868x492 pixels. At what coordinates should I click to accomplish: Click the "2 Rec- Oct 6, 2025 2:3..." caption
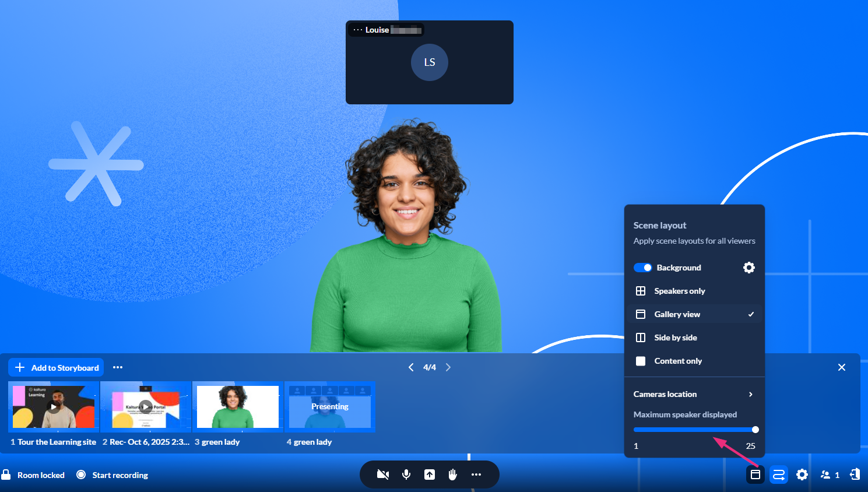[x=146, y=442]
